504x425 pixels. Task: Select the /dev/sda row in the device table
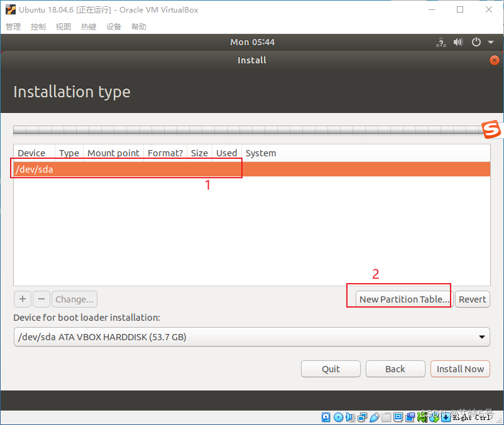coord(126,169)
